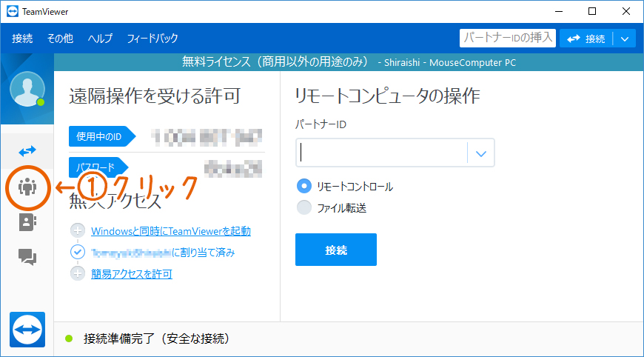Focus the パートナーIDの挿入 toolbar field

point(508,39)
